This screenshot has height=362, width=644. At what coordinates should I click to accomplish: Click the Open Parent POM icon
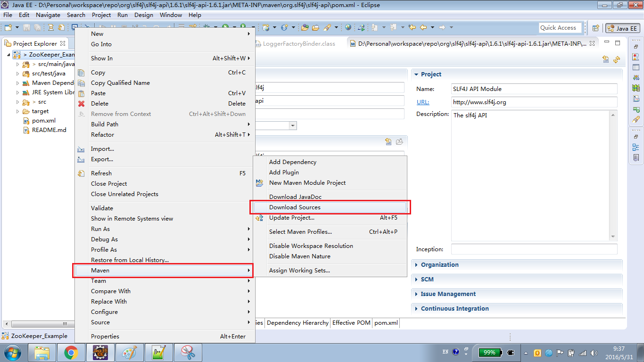coord(388,141)
